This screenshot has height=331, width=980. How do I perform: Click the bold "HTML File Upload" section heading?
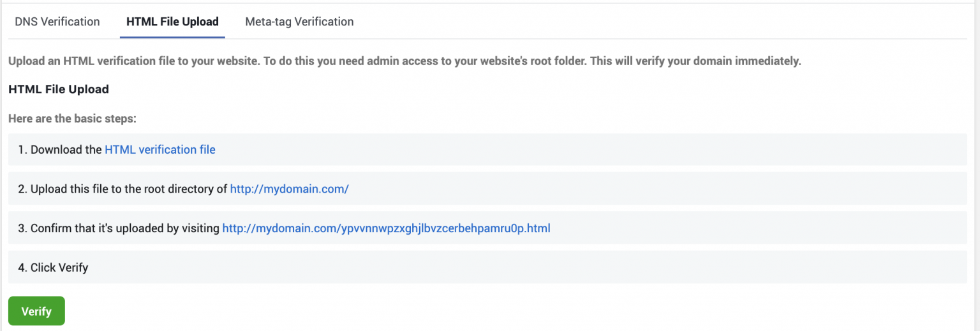coord(59,89)
